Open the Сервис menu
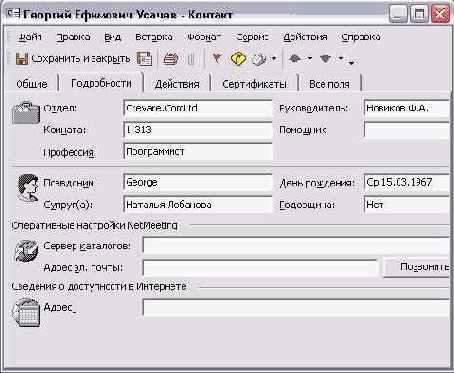The height and width of the screenshot is (373, 454). click(252, 37)
